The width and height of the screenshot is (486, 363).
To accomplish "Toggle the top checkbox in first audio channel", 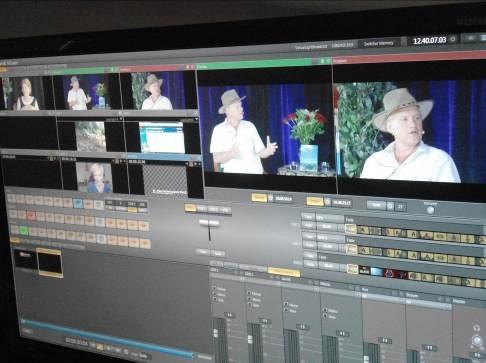I will (215, 289).
